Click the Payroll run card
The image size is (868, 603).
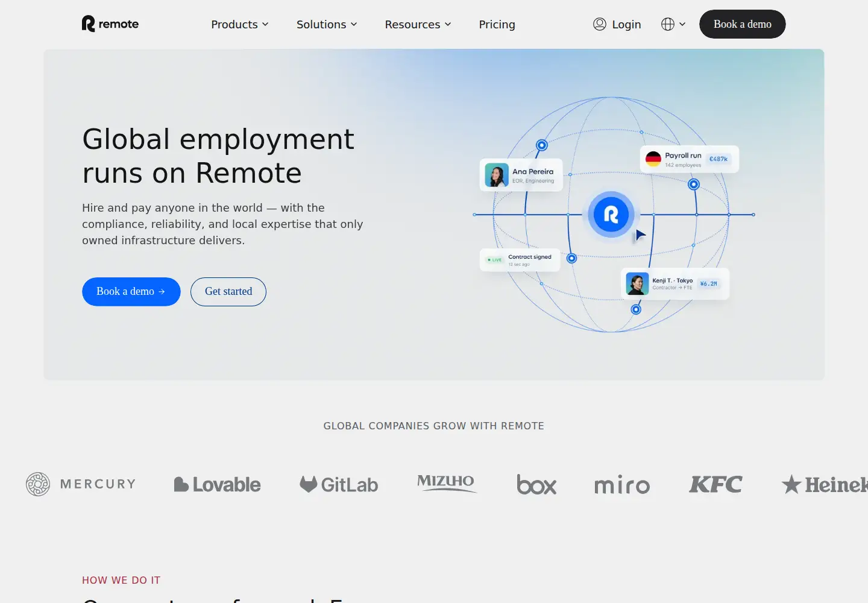(689, 159)
